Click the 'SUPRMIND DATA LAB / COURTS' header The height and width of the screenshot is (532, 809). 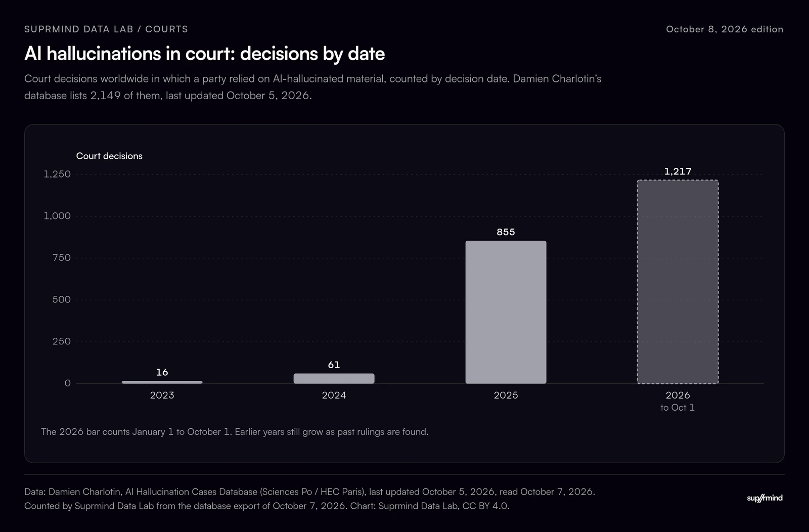click(106, 29)
